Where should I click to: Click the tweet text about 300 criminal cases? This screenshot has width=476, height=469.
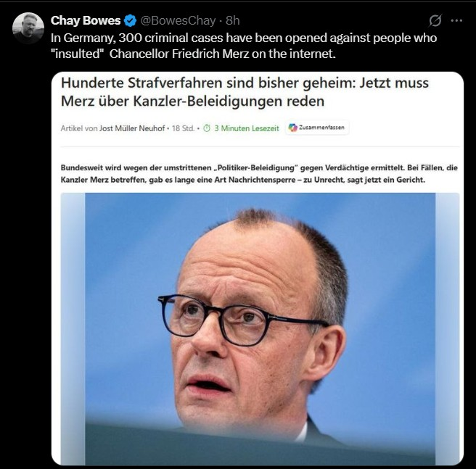(x=244, y=46)
